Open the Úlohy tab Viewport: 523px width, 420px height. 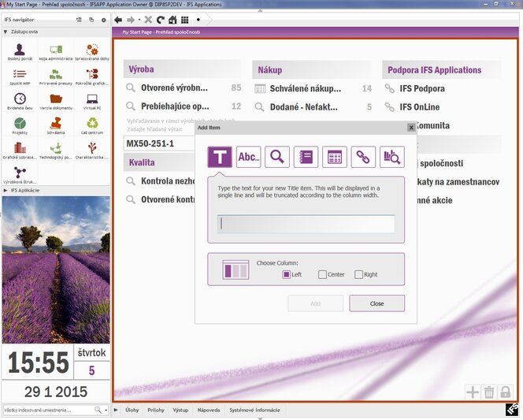132,410
